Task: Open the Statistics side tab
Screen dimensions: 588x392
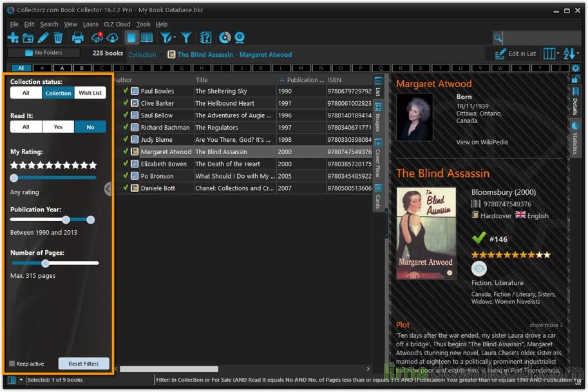Action: coord(575,138)
